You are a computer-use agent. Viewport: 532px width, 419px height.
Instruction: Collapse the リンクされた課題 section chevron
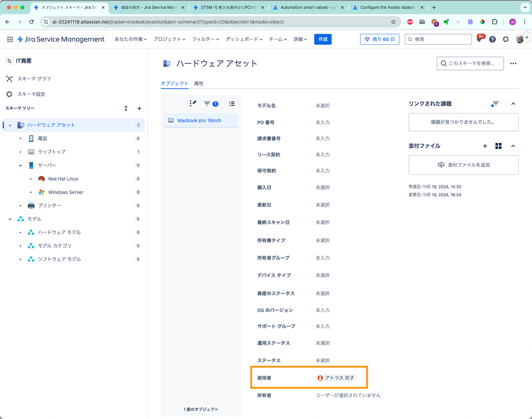pyautogui.click(x=513, y=104)
